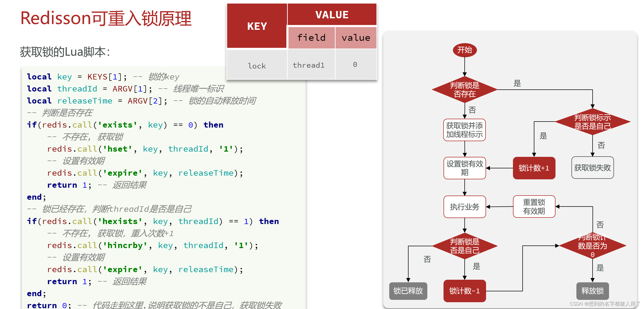Click '否' label above '判断锁计数是否为0' diamond
Viewport: 644px width, 309px height.
click(x=600, y=225)
